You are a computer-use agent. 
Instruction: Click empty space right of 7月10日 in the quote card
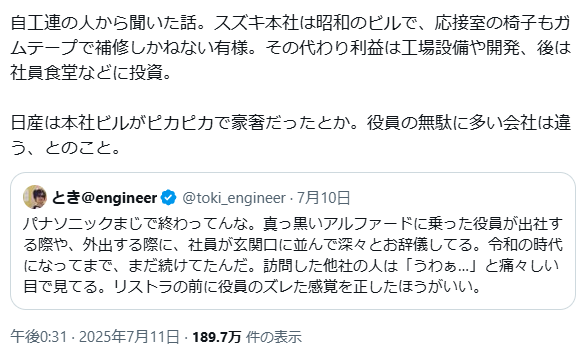pos(460,197)
